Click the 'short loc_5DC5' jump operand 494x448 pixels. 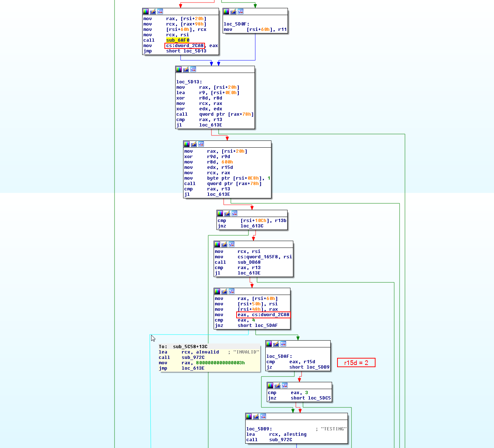click(x=311, y=398)
